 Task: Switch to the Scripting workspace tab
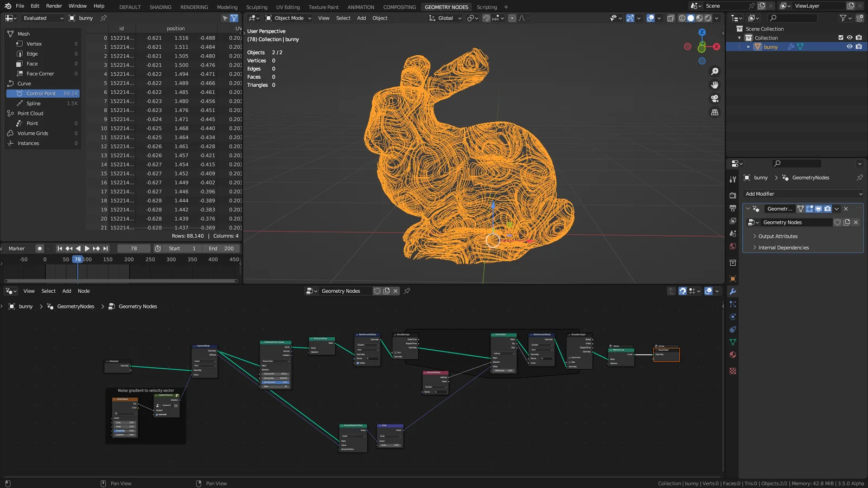[x=487, y=7]
